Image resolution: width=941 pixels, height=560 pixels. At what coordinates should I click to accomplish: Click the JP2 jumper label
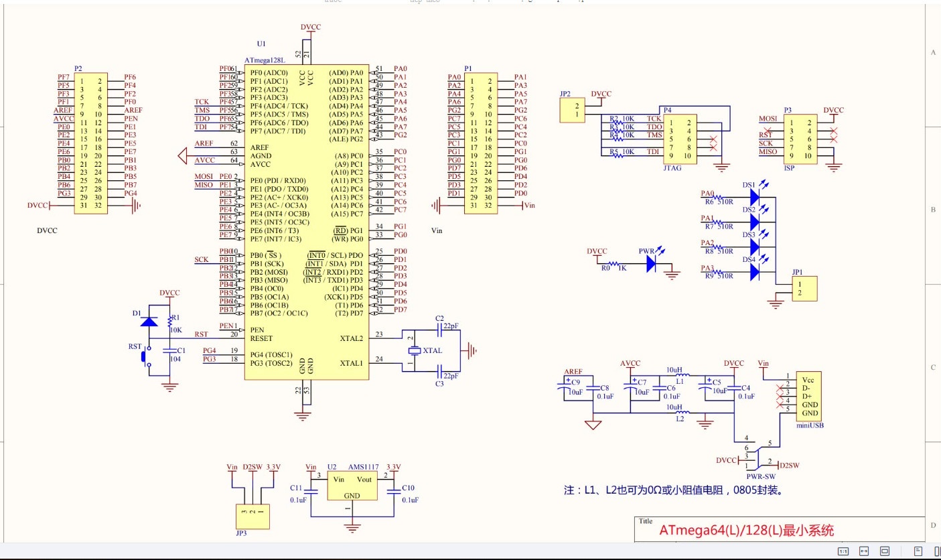565,94
